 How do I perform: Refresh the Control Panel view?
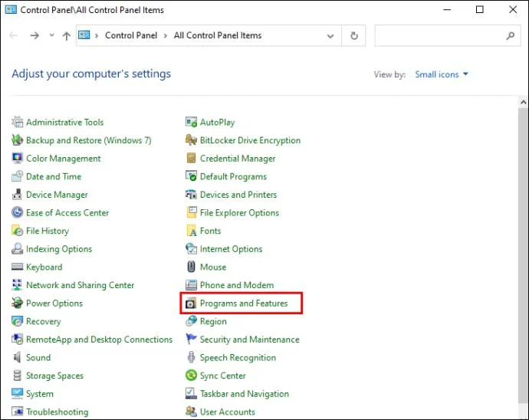354,35
